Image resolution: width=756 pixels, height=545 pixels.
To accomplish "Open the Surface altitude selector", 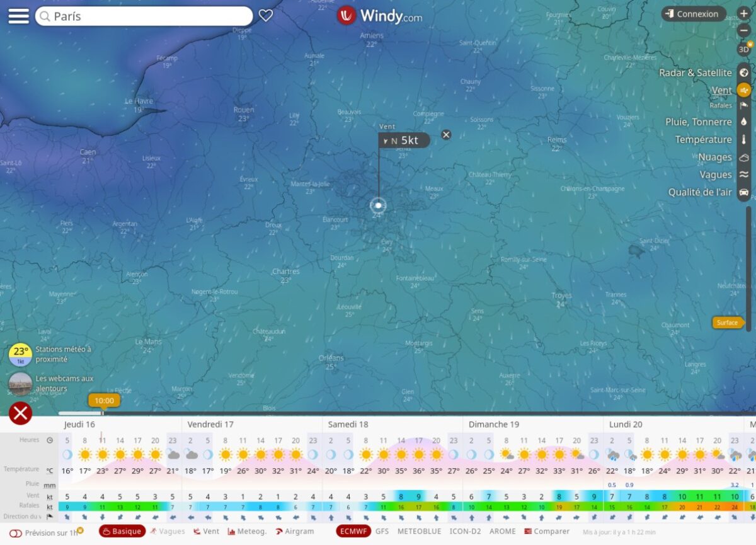I will tap(728, 322).
